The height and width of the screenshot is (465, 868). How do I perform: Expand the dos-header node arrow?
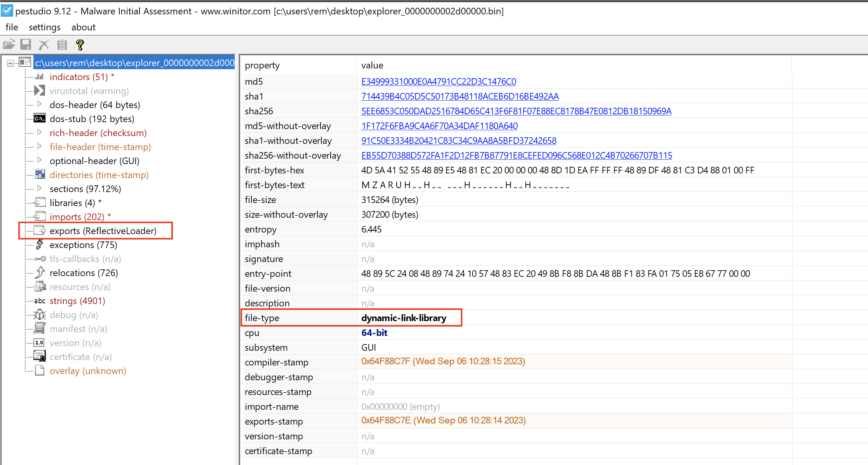click(39, 104)
